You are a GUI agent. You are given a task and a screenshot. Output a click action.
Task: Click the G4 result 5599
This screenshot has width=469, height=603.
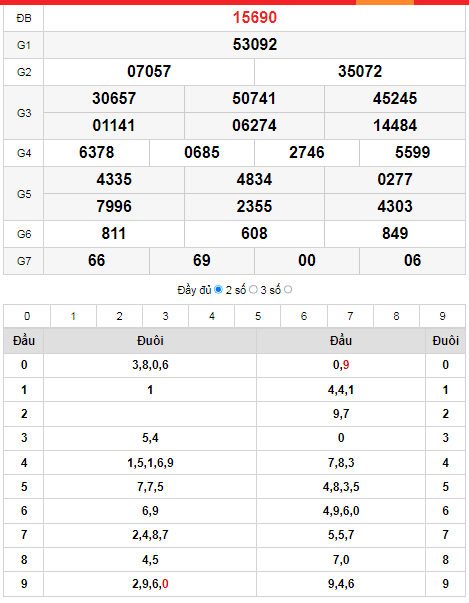(412, 153)
